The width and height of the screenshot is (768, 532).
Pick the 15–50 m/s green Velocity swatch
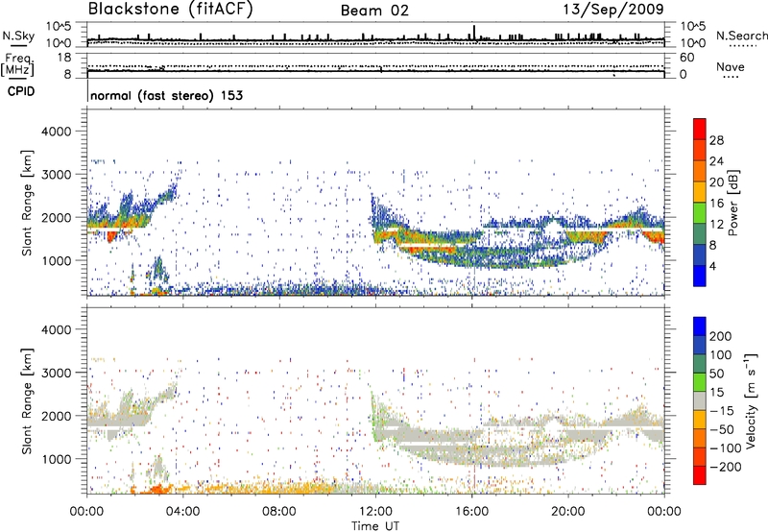[x=700, y=382]
